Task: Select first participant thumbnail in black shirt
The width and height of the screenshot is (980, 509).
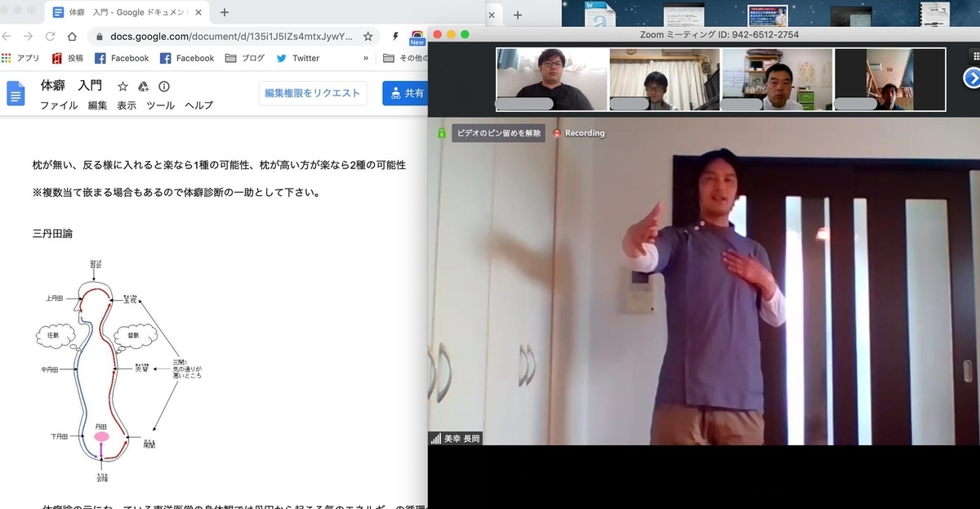Action: pyautogui.click(x=552, y=79)
